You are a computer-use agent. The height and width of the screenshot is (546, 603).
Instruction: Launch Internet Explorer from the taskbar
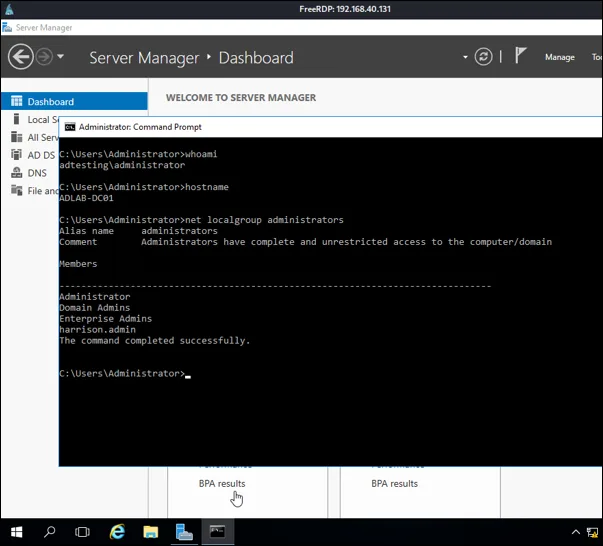pyautogui.click(x=117, y=532)
